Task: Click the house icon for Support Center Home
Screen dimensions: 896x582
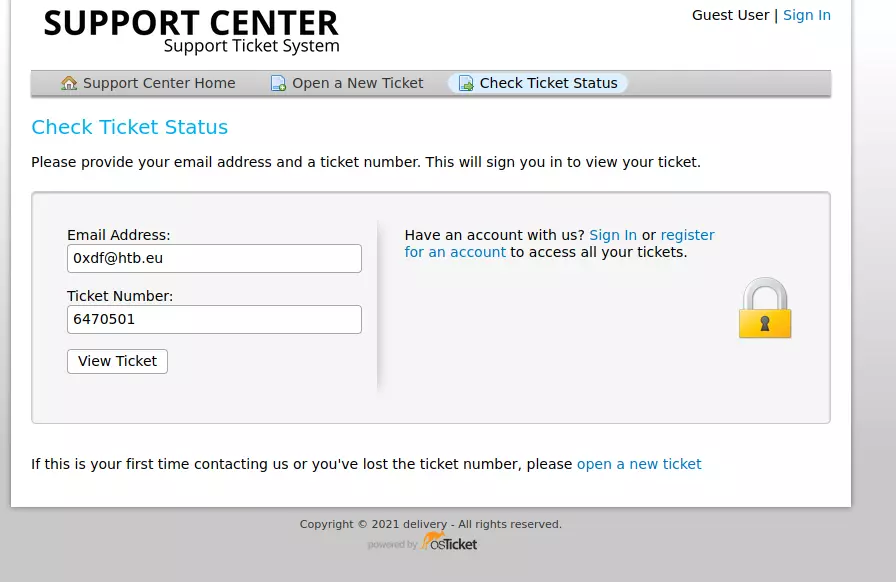Action: point(68,83)
